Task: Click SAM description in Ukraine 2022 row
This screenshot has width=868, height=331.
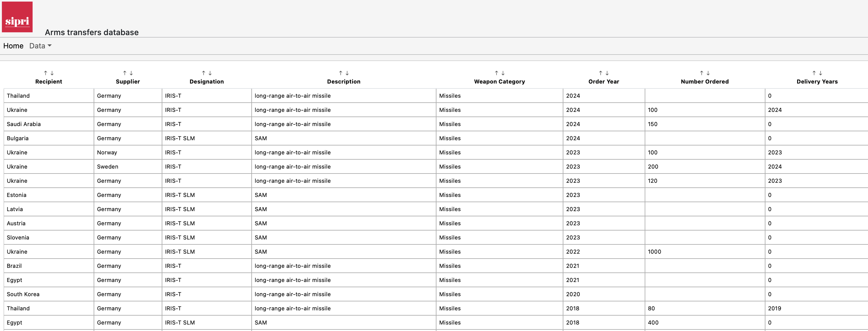Action: (x=344, y=251)
